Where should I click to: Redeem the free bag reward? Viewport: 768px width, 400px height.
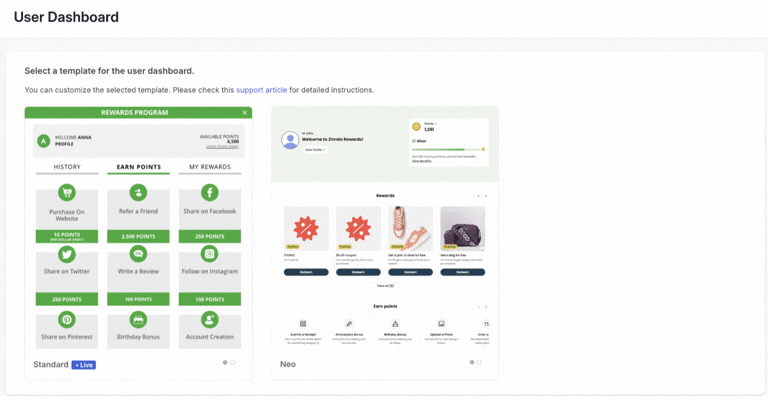463,272
